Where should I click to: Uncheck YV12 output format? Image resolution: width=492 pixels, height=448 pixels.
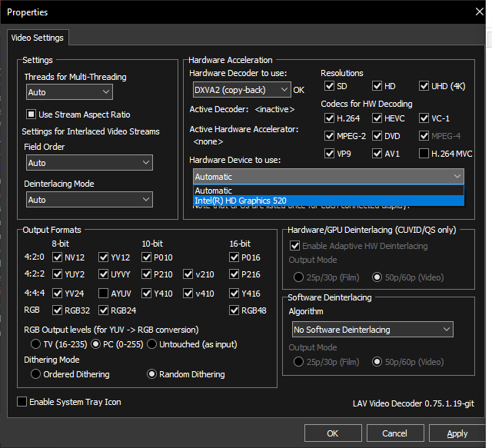103,257
